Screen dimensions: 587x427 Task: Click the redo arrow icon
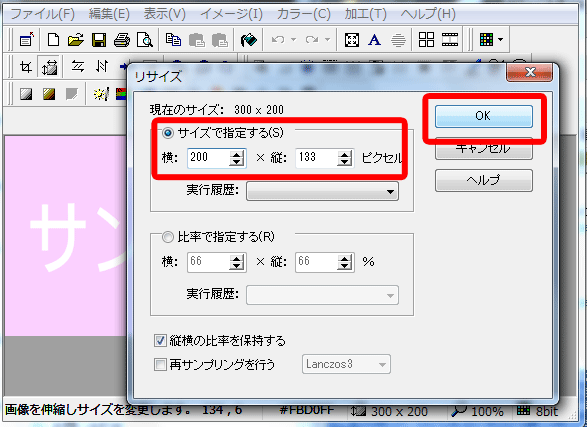click(x=312, y=39)
